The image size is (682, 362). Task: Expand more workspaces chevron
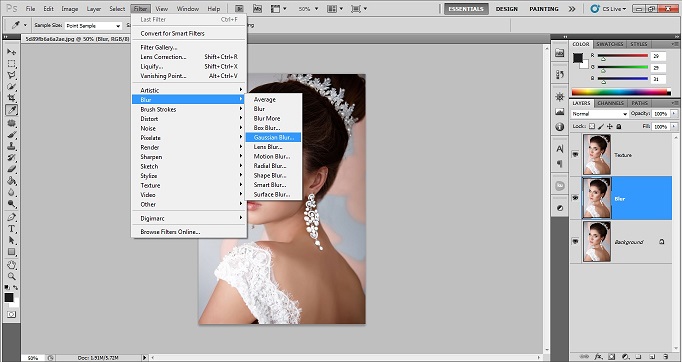click(x=572, y=9)
